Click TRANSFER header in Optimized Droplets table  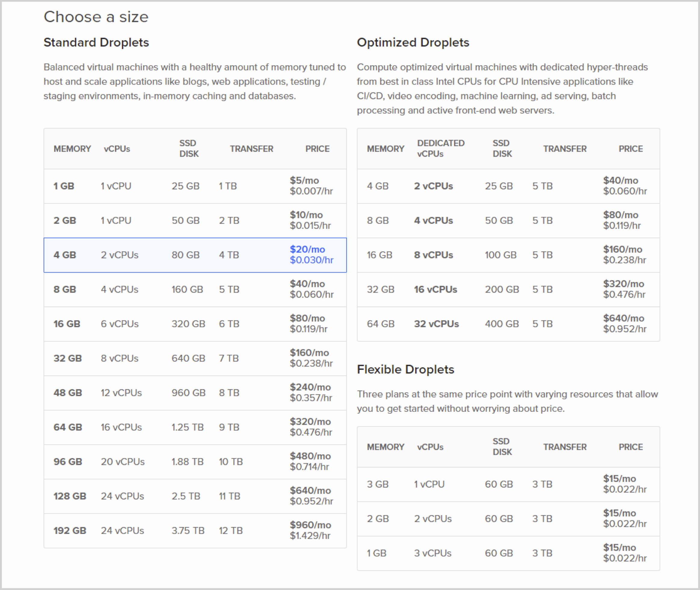[x=565, y=149]
